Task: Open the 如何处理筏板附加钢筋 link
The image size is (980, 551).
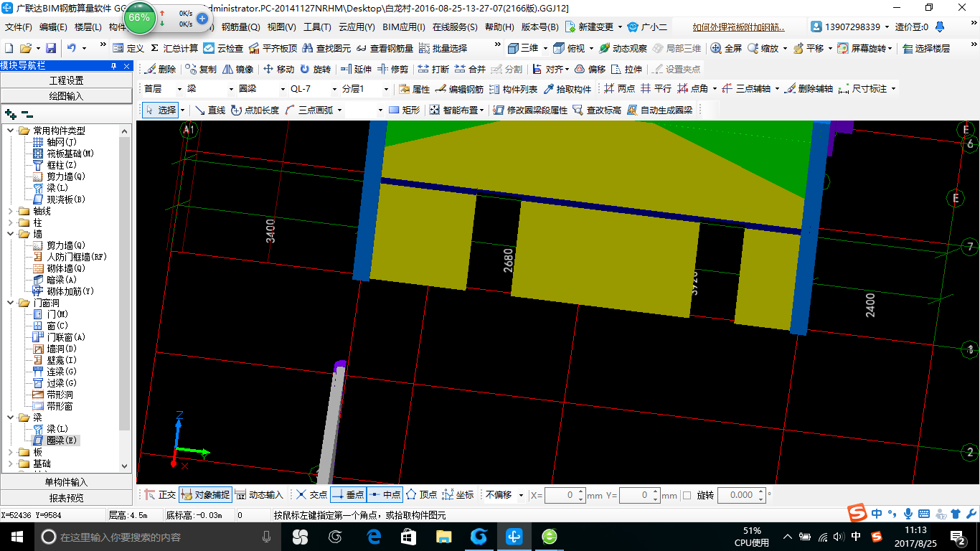Action: pyautogui.click(x=738, y=27)
